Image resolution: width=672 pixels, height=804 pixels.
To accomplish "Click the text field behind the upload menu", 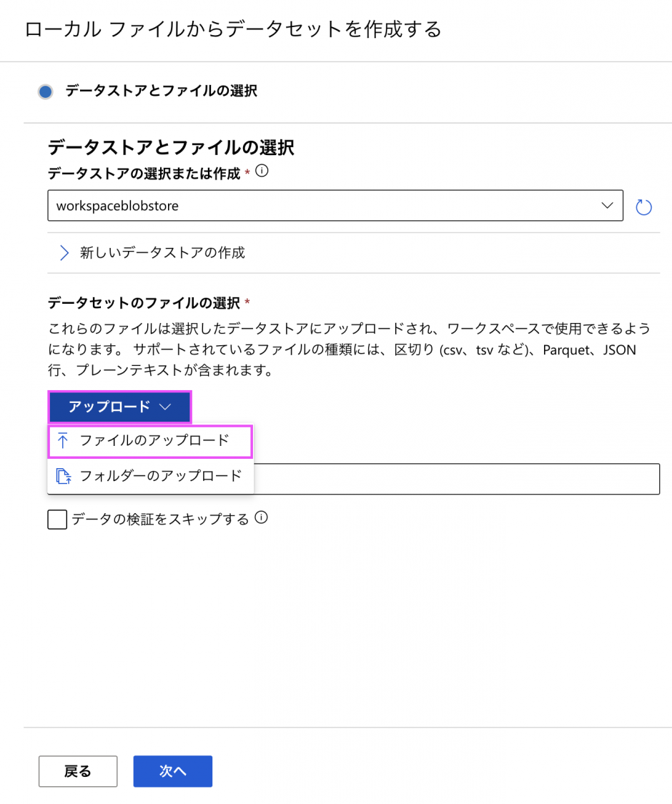I will point(458,479).
